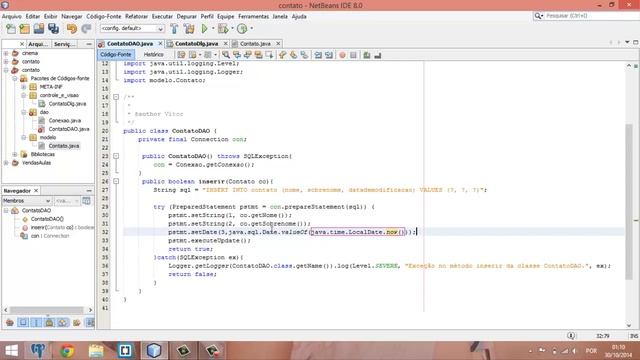The image size is (640, 360).
Task: Expand the VendasAulas project node
Action: coord(6,163)
